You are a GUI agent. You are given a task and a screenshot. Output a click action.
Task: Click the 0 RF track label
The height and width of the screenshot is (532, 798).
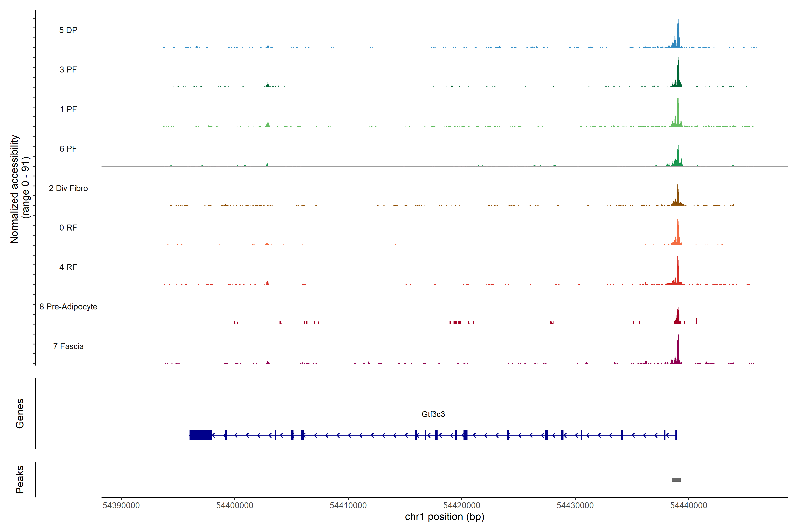click(68, 228)
